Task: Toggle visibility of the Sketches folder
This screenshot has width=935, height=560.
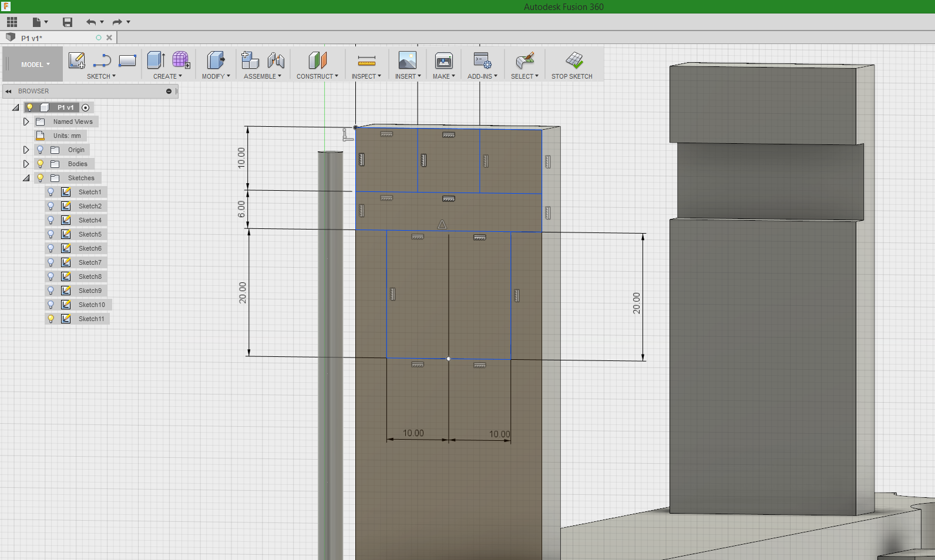Action: [x=40, y=178]
